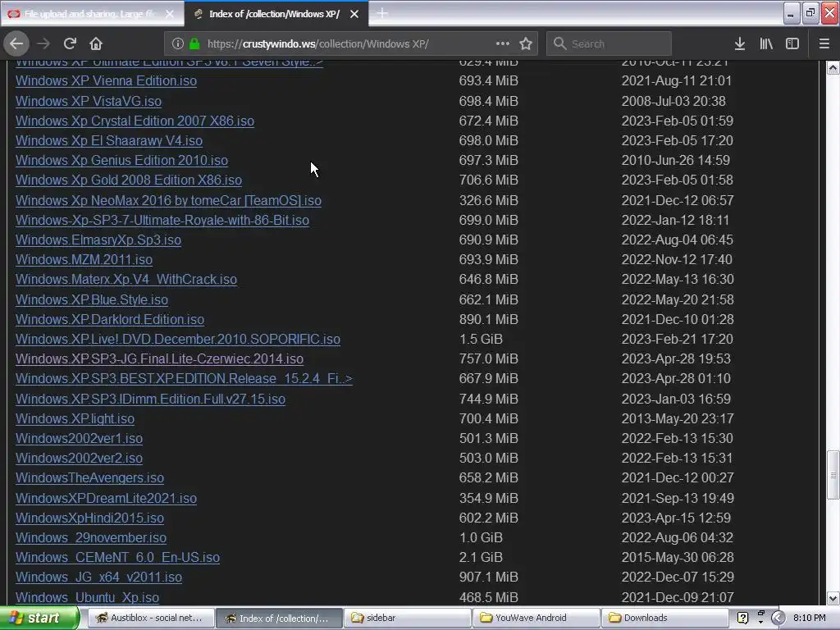Select Windows Xp Gold 2008 Edition X86.iso

click(x=129, y=180)
